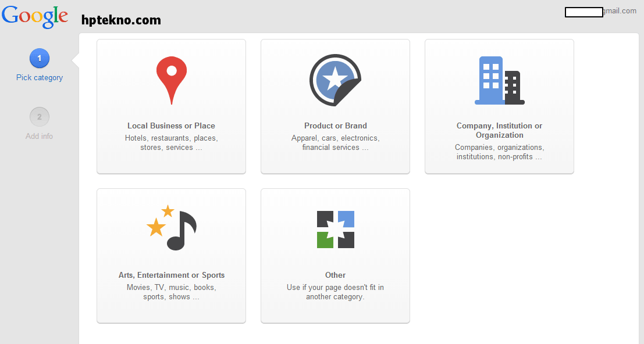This screenshot has width=644, height=344.
Task: Go to the Add info step label
Action: coord(40,136)
